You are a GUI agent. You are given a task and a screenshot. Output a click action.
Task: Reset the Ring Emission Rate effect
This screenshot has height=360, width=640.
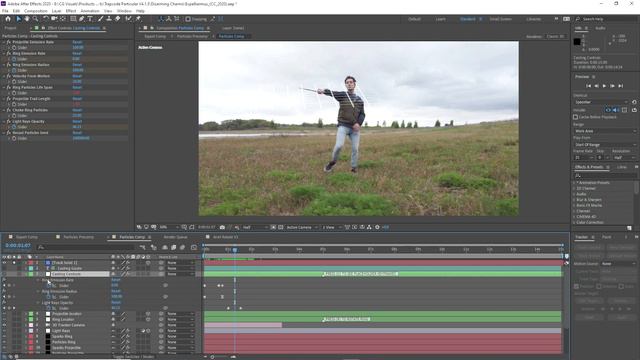click(x=77, y=53)
